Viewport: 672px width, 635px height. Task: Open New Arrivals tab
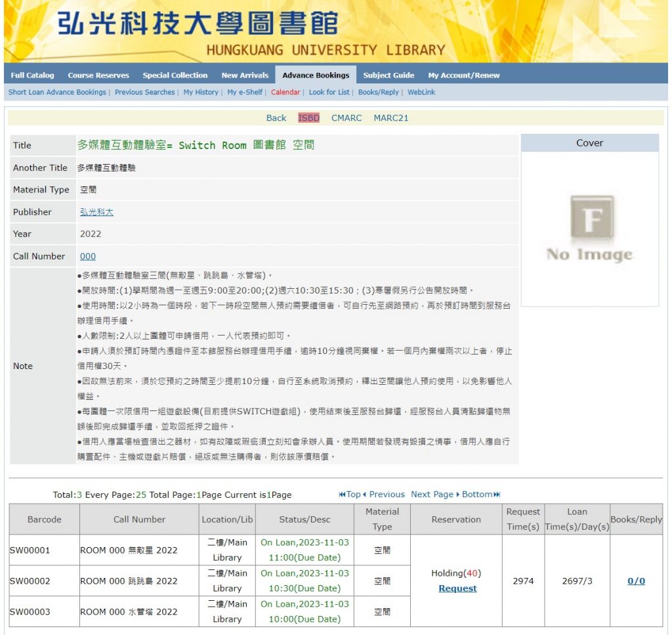click(x=245, y=76)
